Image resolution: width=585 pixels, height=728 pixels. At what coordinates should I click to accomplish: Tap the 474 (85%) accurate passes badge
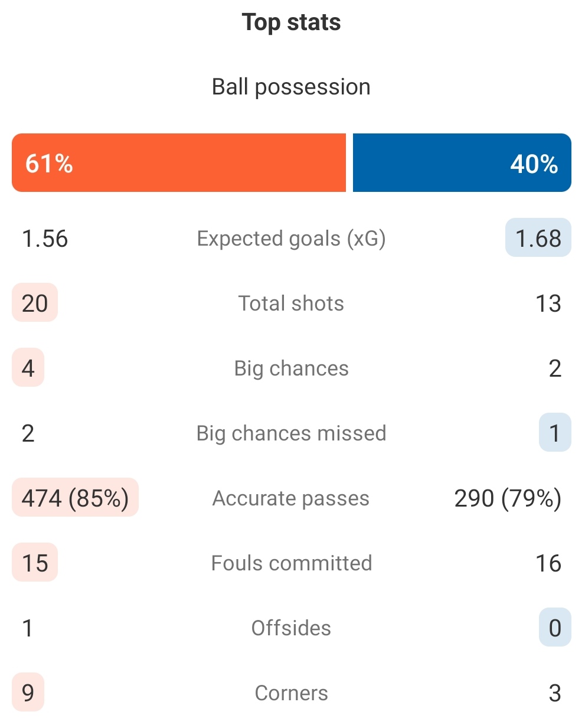(x=75, y=497)
